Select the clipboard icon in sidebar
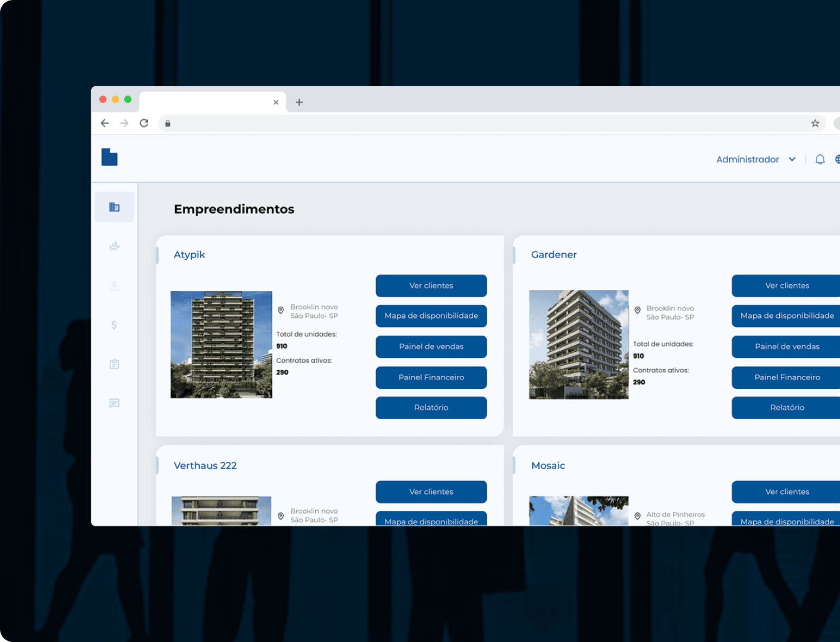 coord(114,364)
